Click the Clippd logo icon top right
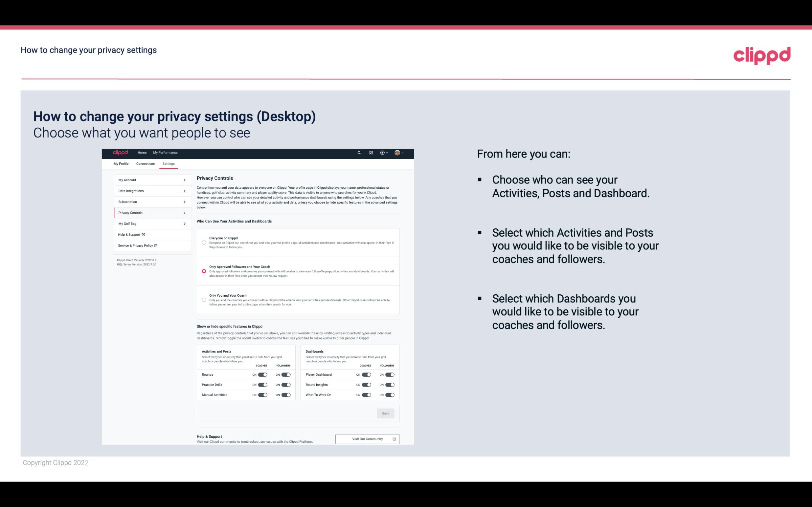Image resolution: width=812 pixels, height=507 pixels. click(x=762, y=55)
